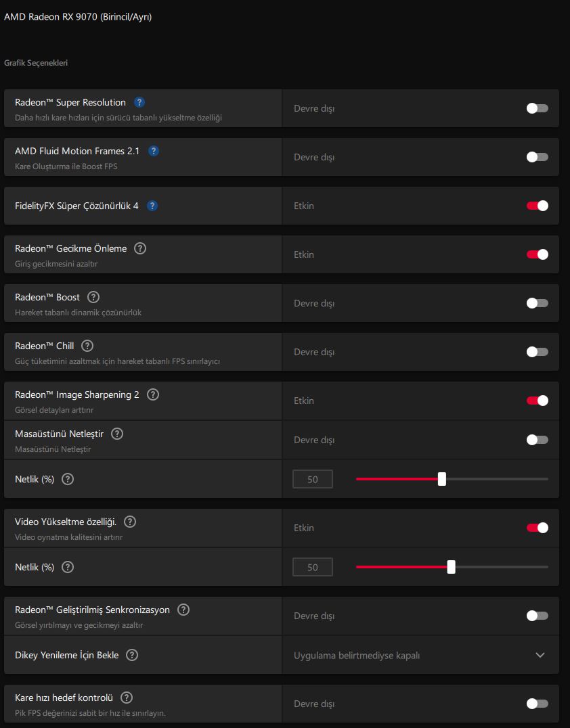Enable Radeon Geliştirilmiş Senkronizasyon switch
Image resolution: width=570 pixels, height=728 pixels.
coord(538,616)
